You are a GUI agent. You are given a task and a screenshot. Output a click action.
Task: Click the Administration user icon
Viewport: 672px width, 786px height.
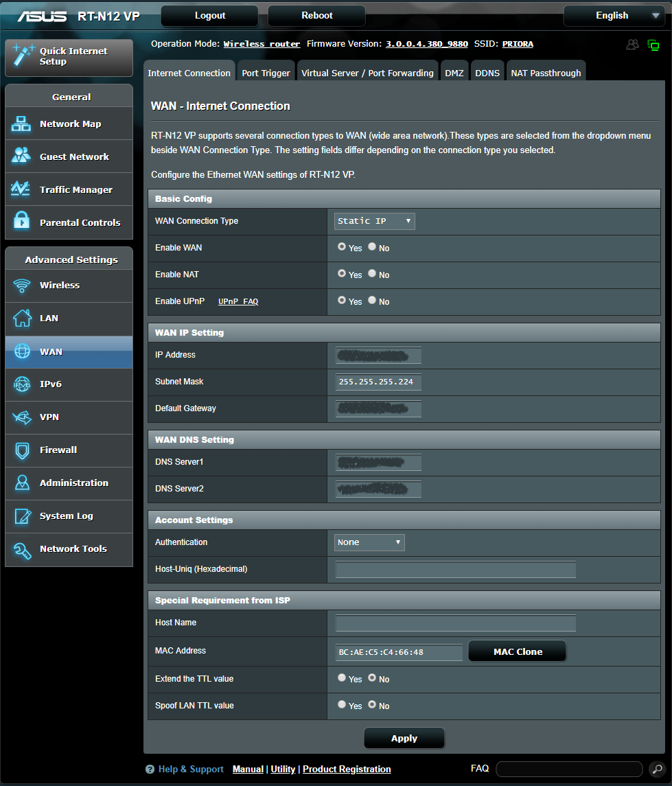point(22,483)
